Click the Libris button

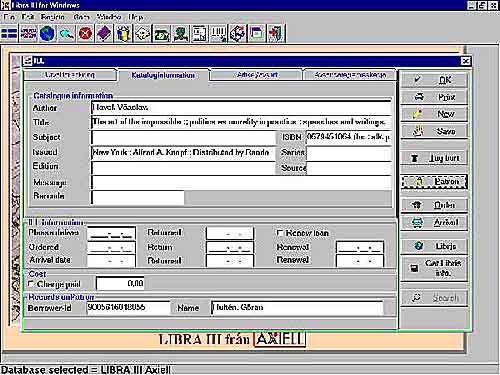tap(434, 246)
